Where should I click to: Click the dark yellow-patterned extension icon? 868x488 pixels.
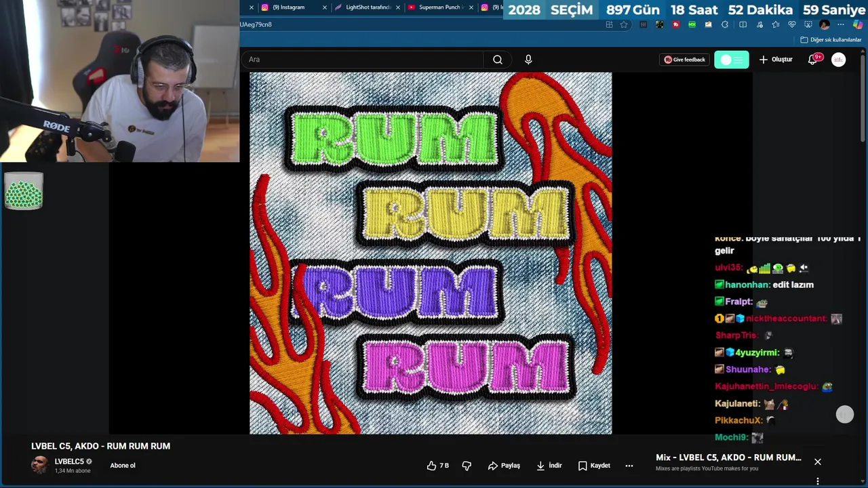point(659,24)
